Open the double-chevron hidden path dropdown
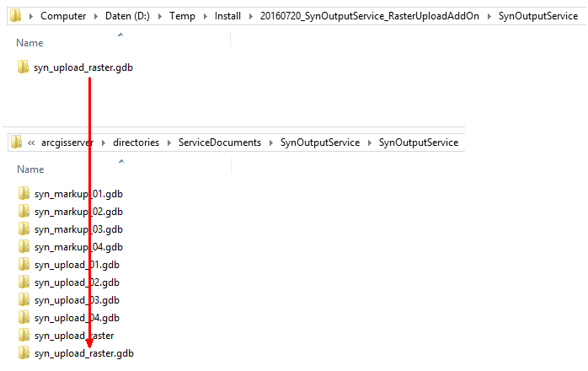 click(31, 142)
